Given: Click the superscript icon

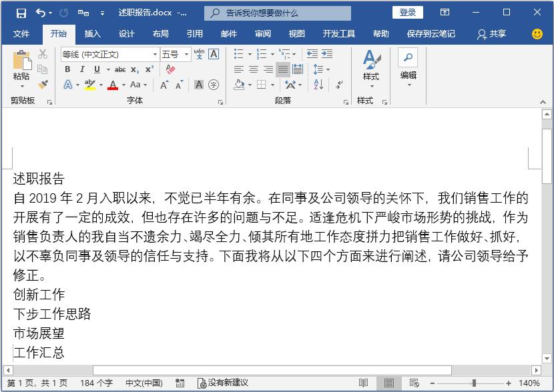Looking at the screenshot, I should pyautogui.click(x=148, y=69).
